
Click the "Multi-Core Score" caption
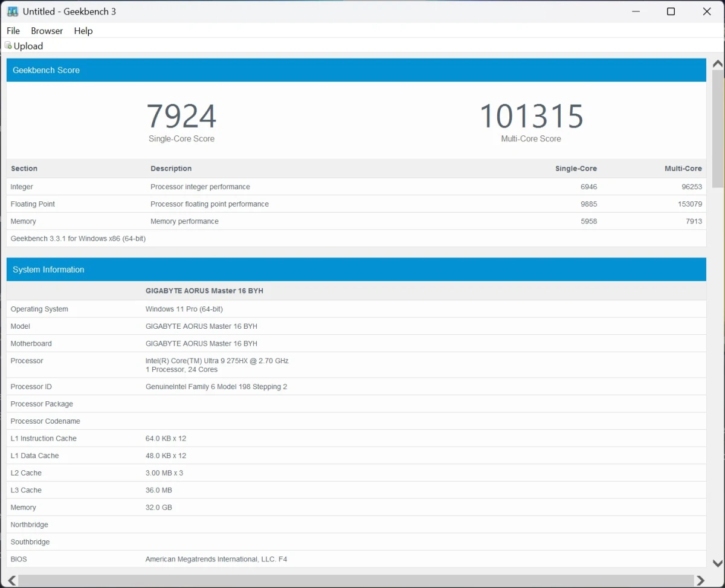point(531,139)
